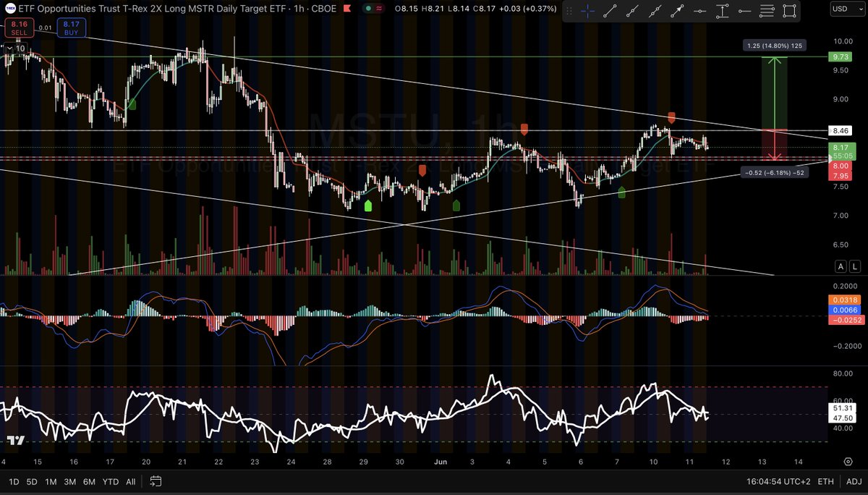Select the arrow line drawing tool

point(678,11)
